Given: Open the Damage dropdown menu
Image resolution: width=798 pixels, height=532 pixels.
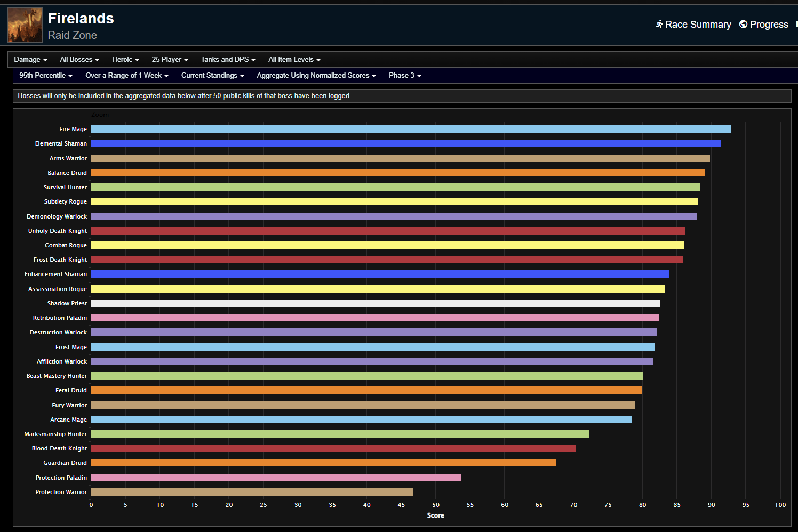Looking at the screenshot, I should 30,60.
